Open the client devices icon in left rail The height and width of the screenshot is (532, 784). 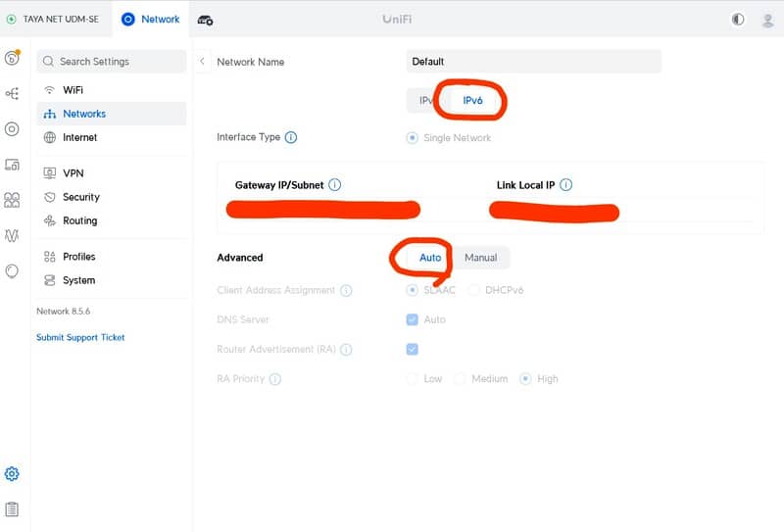tap(12, 165)
